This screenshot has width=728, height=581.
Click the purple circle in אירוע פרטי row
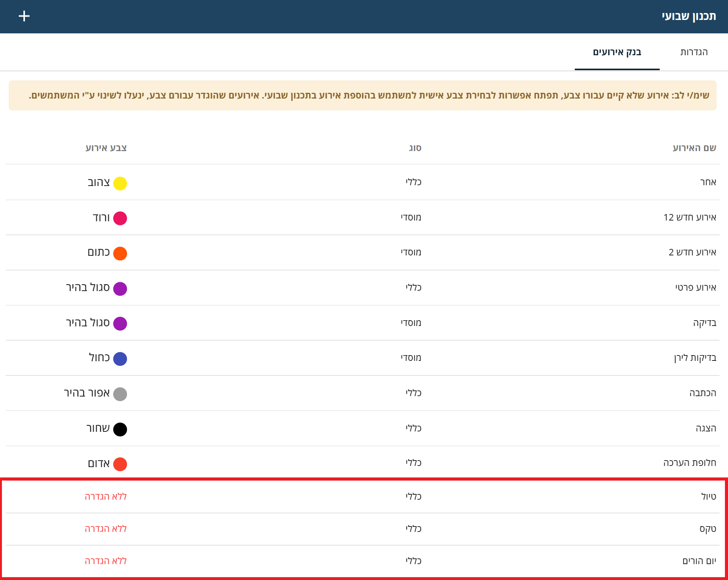click(120, 289)
